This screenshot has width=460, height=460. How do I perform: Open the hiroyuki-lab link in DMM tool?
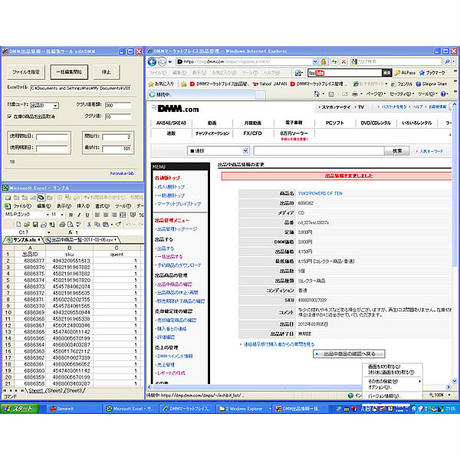point(122,173)
